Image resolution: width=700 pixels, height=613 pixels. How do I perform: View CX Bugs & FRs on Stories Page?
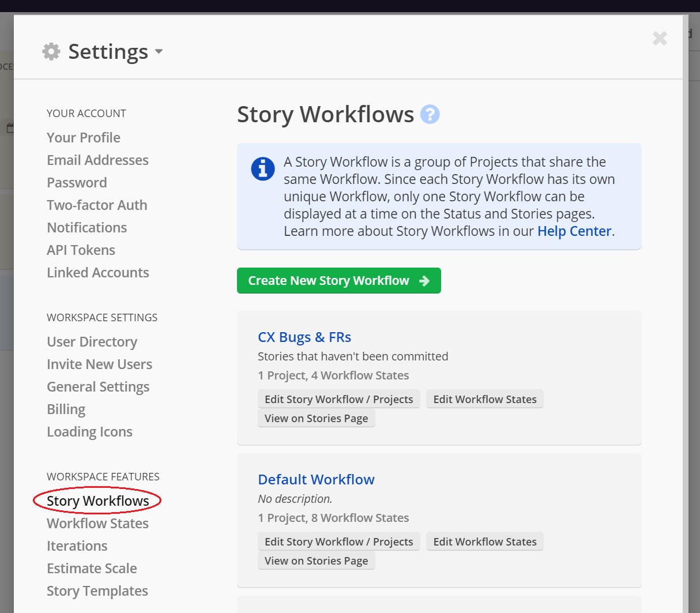(316, 418)
